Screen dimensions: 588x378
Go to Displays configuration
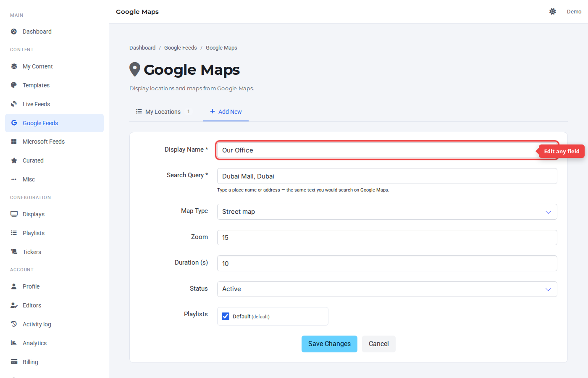[x=54, y=214]
